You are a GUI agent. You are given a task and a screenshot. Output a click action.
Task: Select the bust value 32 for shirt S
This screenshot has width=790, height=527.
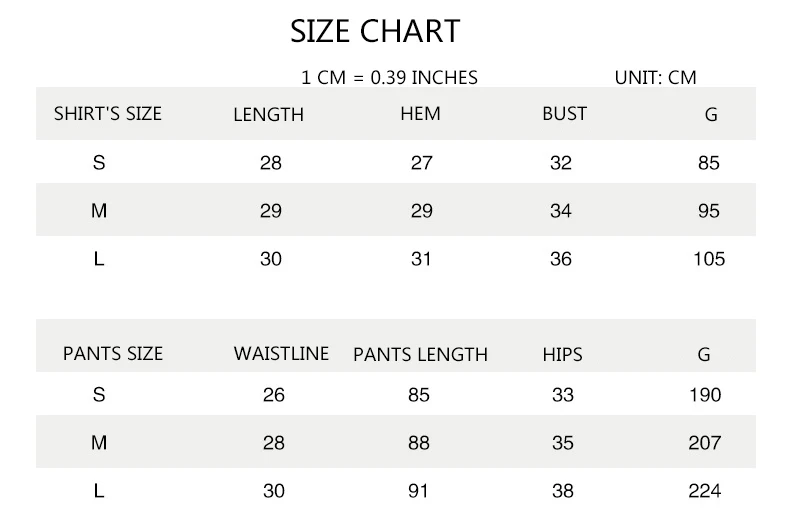(561, 163)
